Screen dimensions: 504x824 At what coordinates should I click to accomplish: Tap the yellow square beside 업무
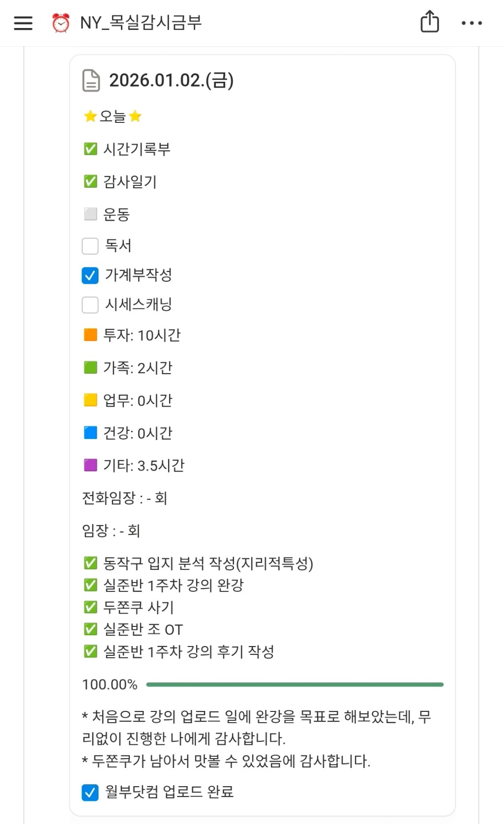coord(90,400)
